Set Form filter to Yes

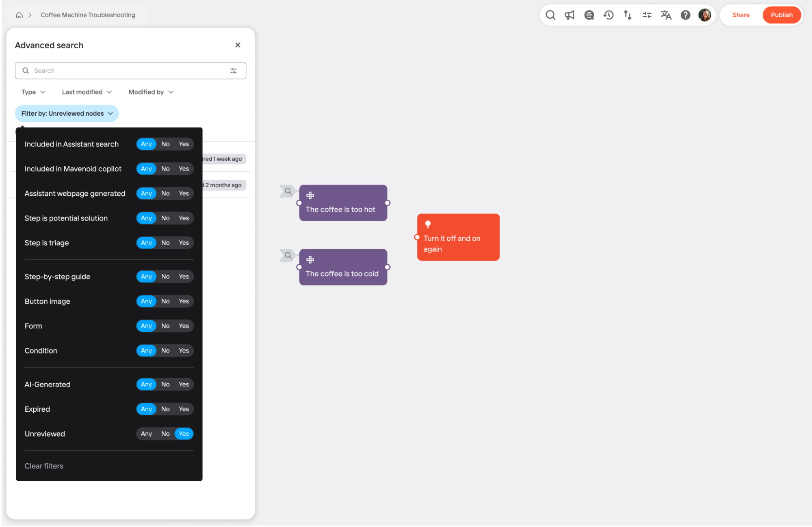point(184,326)
